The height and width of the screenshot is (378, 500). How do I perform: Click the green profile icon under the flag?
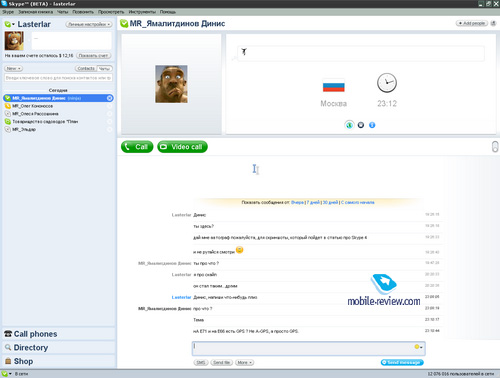coord(349,125)
